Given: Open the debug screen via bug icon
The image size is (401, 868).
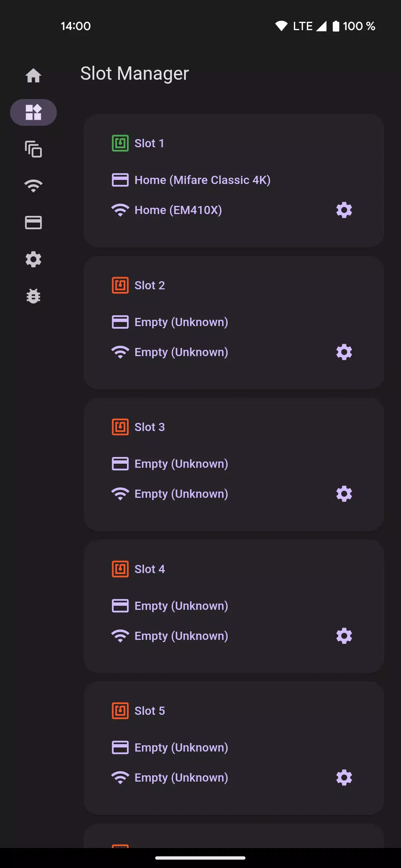Looking at the screenshot, I should click(x=33, y=296).
